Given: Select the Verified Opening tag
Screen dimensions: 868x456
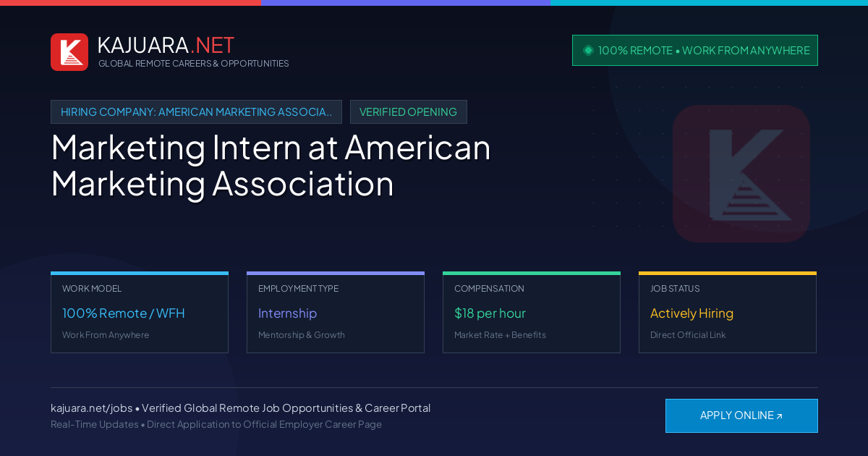Looking at the screenshot, I should [x=409, y=112].
